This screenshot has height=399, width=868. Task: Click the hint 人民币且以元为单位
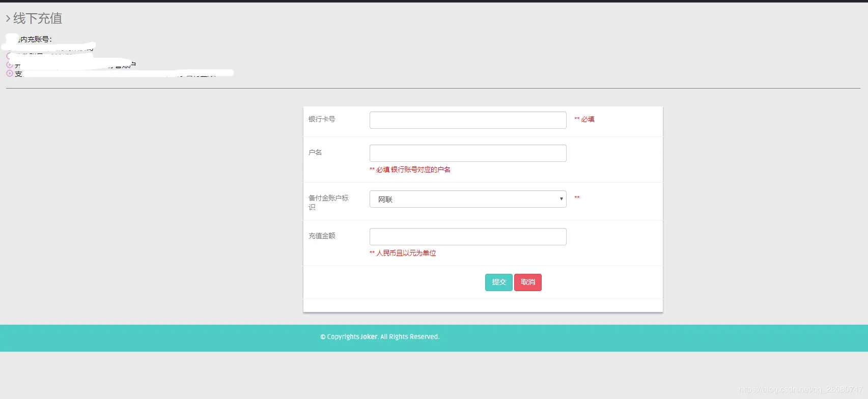pyautogui.click(x=403, y=253)
